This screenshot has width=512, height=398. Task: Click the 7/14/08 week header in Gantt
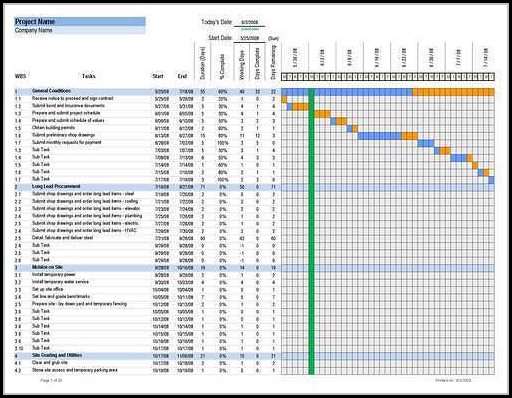486,57
